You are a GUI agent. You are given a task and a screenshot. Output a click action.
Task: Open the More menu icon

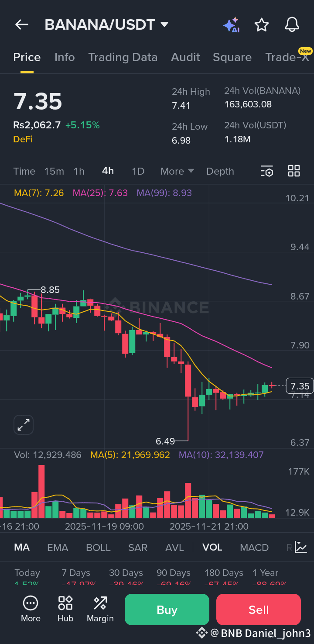point(31,610)
